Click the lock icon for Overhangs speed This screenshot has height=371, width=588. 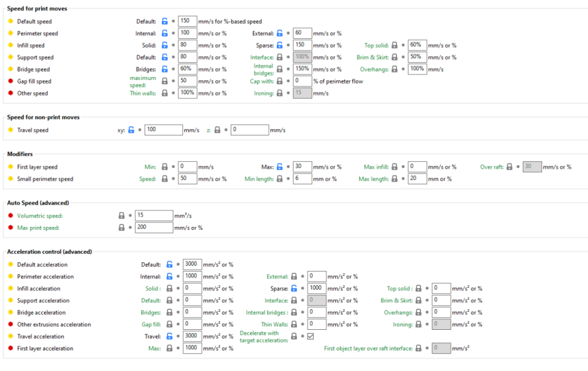click(x=395, y=69)
